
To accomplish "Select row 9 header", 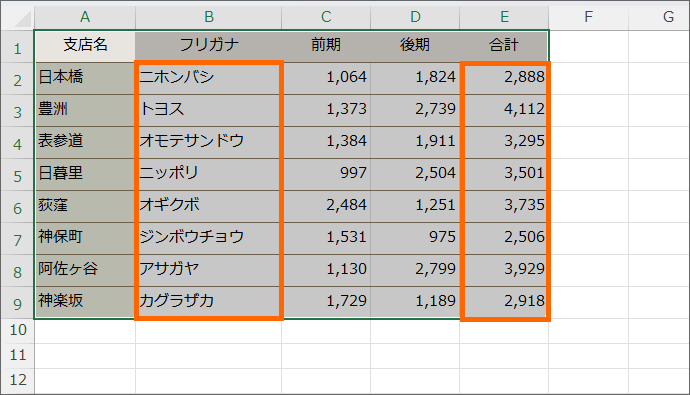I will click(18, 303).
